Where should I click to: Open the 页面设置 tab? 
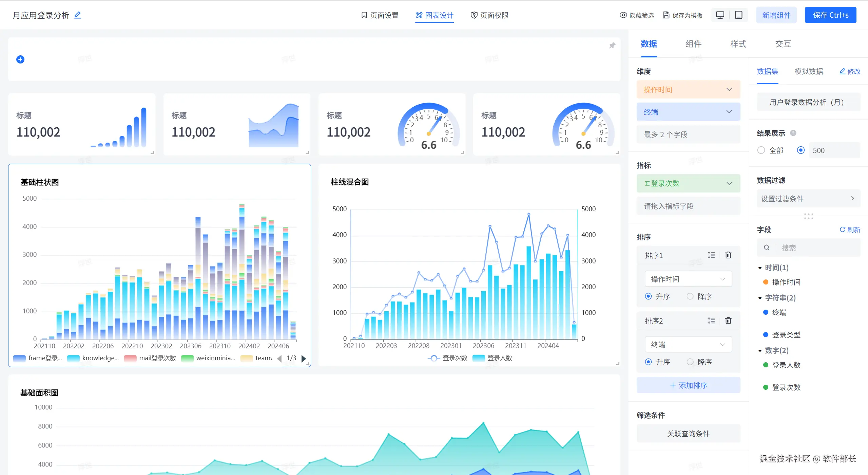click(380, 15)
